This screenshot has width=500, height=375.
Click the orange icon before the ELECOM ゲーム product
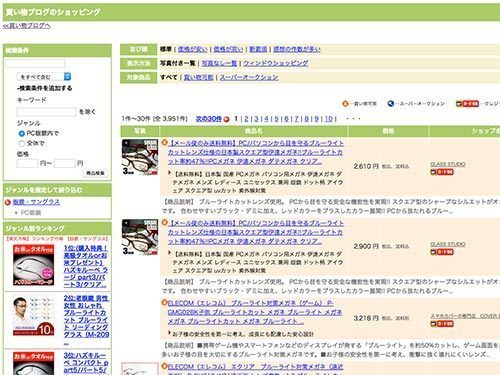point(164,303)
